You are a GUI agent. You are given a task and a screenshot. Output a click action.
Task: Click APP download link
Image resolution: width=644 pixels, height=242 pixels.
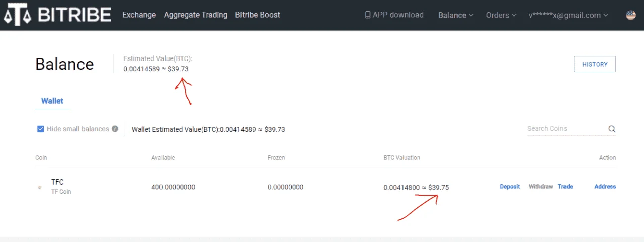[x=394, y=15]
